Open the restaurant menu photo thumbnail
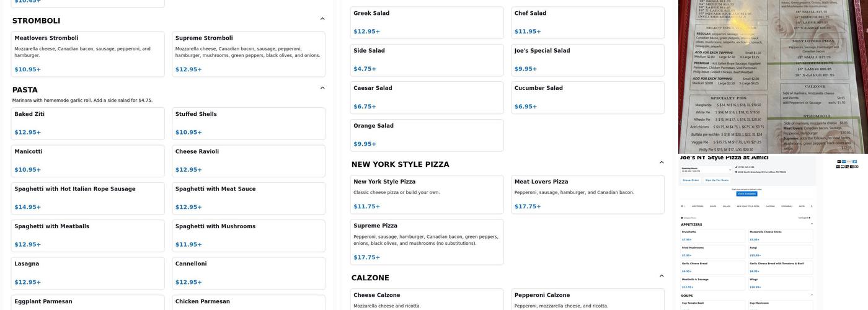 pyautogui.click(x=773, y=76)
